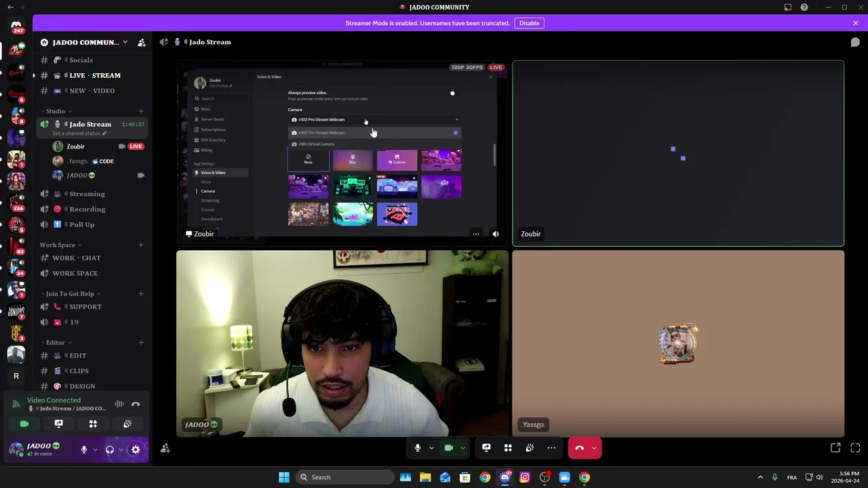
Task: Mute Zoubir's stream audio
Action: (496, 234)
